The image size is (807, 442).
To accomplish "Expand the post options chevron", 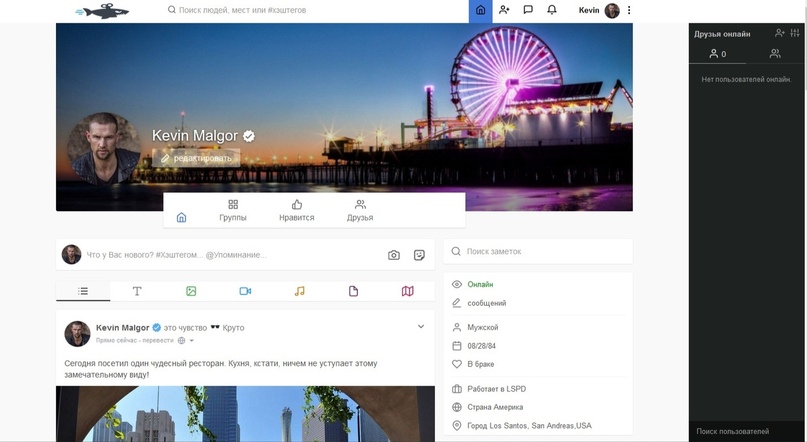I will coord(420,326).
